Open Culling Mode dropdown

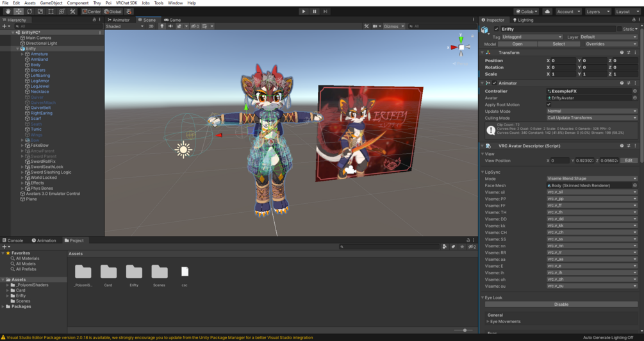click(x=592, y=118)
